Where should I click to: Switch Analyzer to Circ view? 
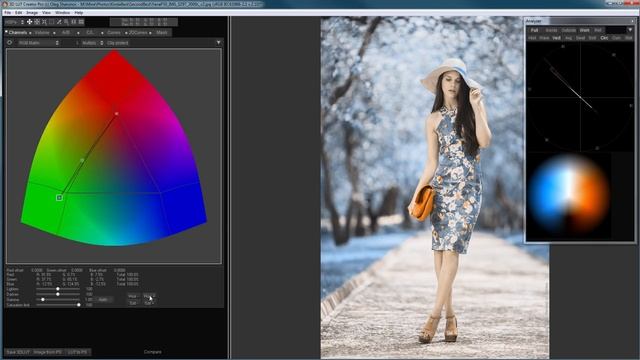pyautogui.click(x=604, y=38)
